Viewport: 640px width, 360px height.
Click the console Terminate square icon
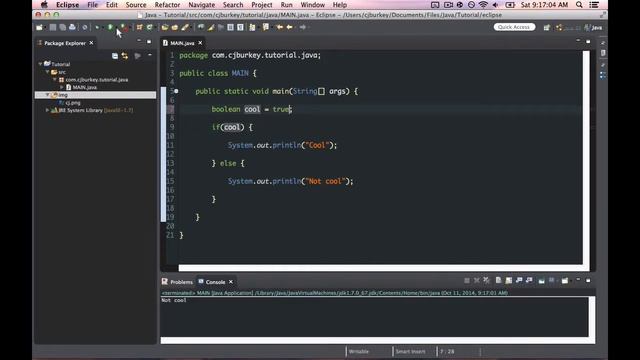[467, 280]
